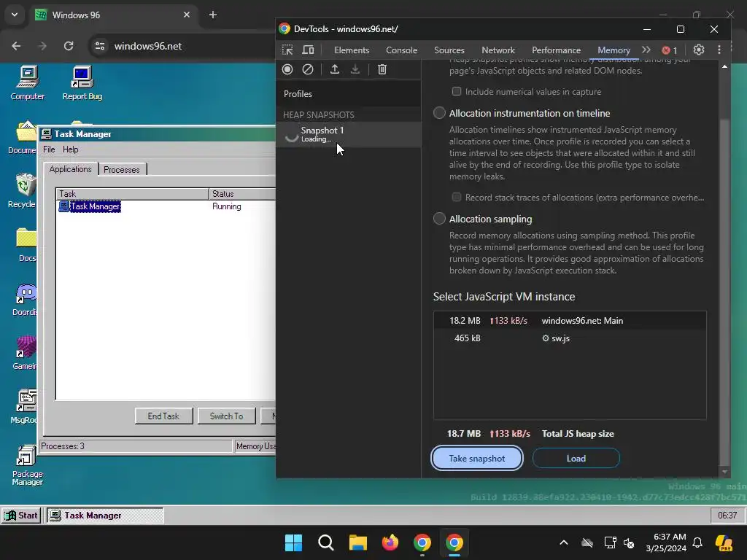Open the Doordisc desktop shortcut icon
Screen dimensions: 747x560
26,300
